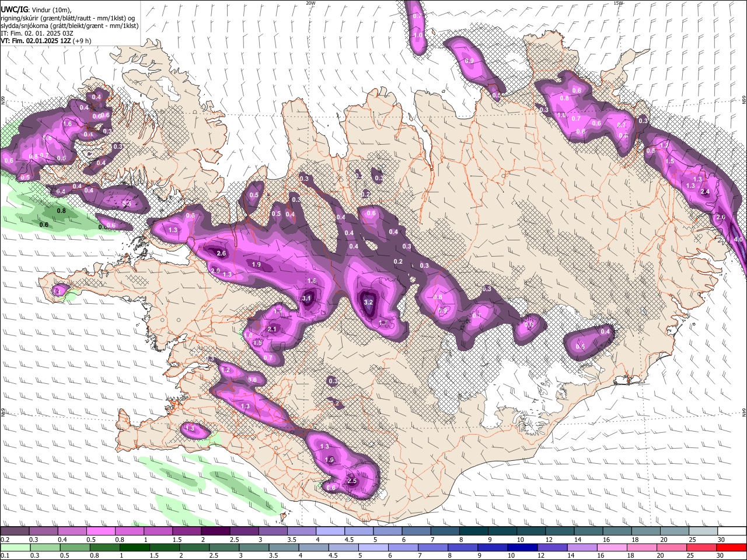Click the 3.1 snowfall value on map
The width and height of the screenshot is (747, 560).
[307, 298]
